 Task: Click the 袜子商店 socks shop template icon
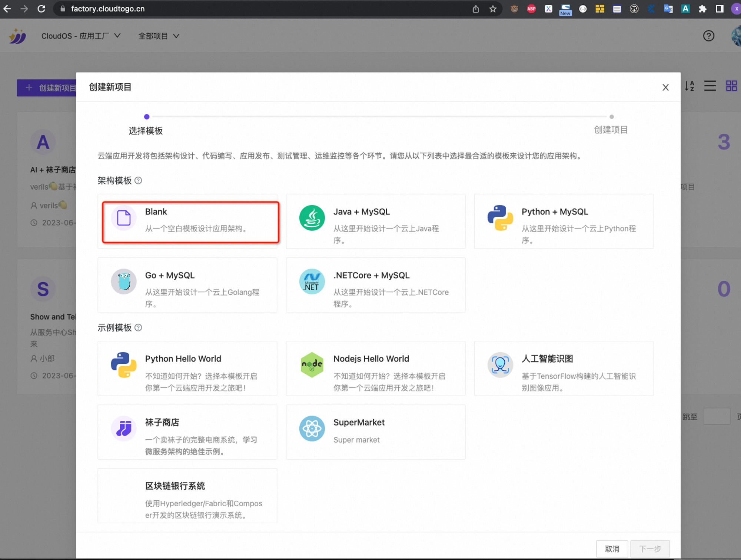(124, 429)
